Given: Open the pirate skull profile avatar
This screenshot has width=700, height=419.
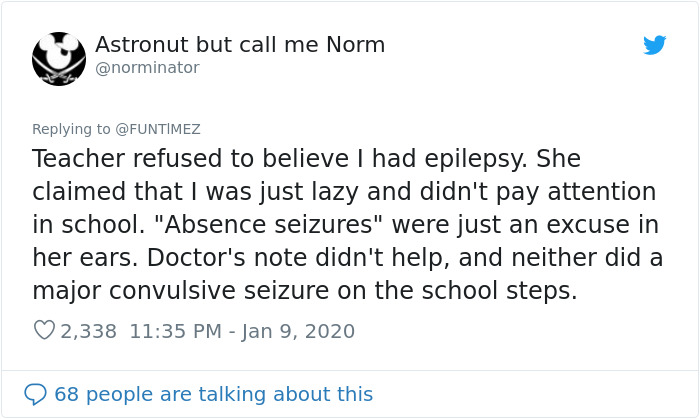Looking at the screenshot, I should [59, 58].
